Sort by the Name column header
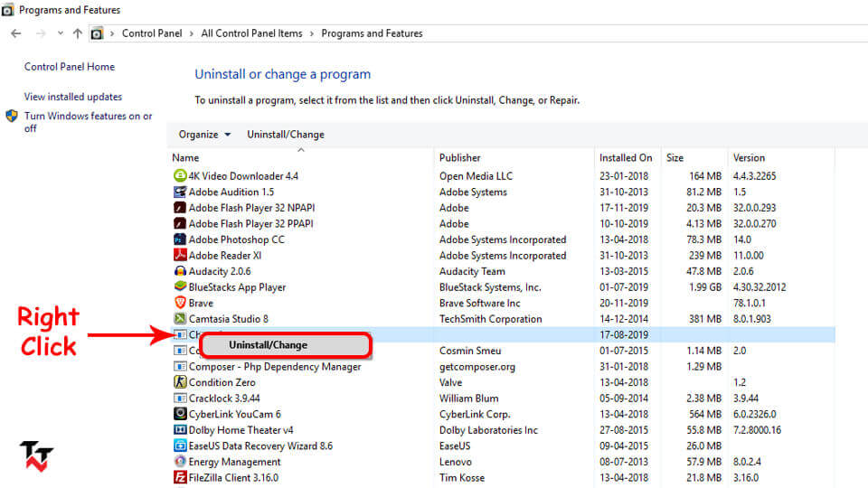 [185, 157]
